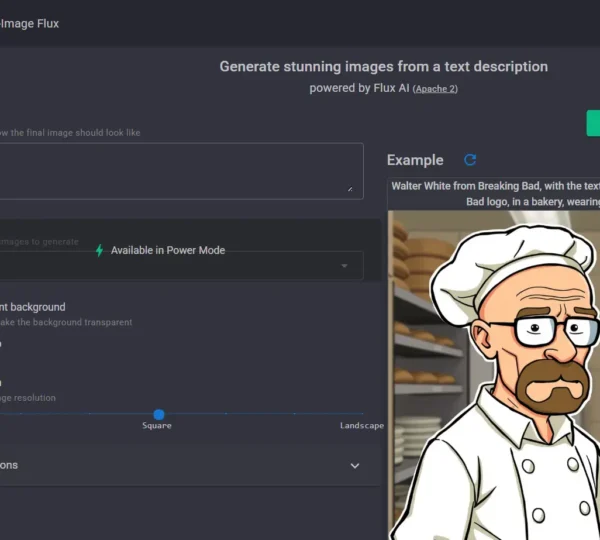
Task: Click into the image description text box
Action: (x=181, y=171)
